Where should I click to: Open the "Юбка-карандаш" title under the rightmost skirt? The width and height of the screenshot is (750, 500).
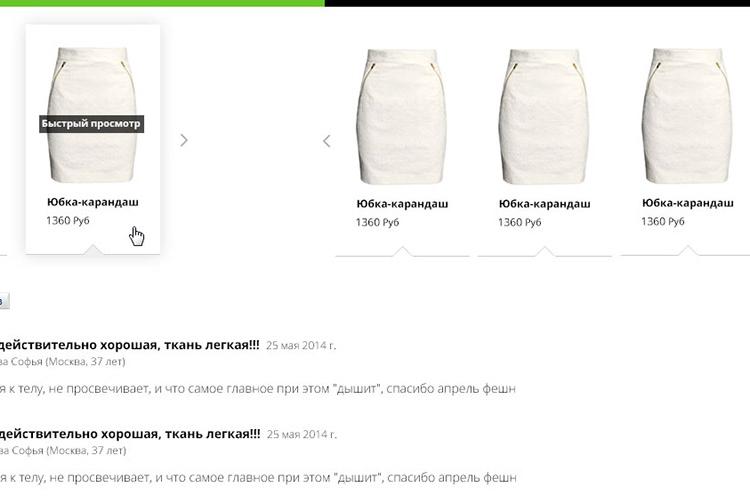688,203
